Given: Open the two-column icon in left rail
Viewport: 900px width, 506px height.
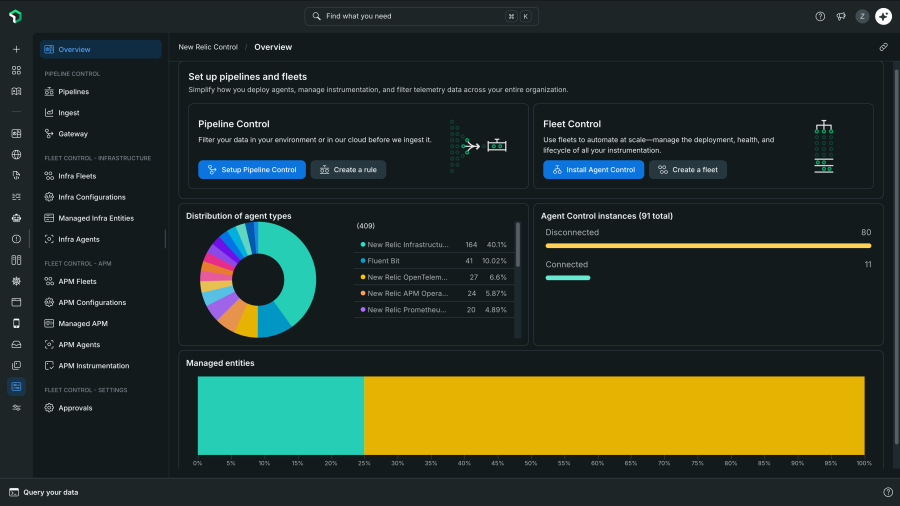Looking at the screenshot, I should click(16, 260).
